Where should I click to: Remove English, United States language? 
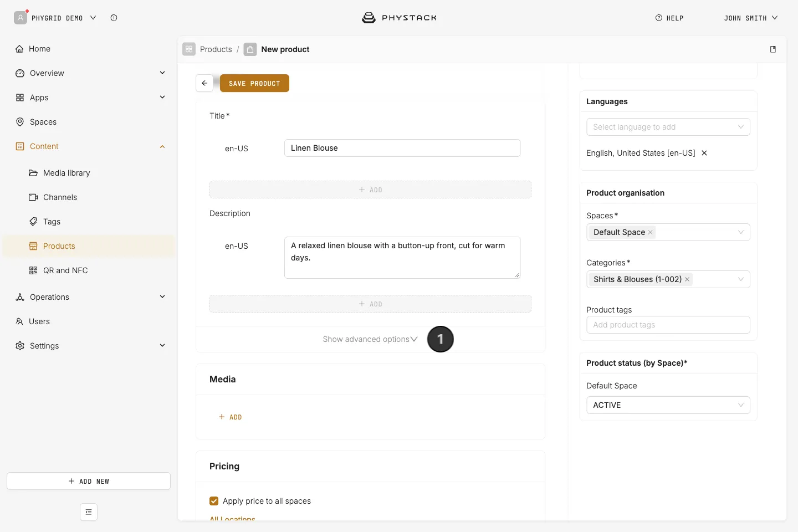(704, 153)
